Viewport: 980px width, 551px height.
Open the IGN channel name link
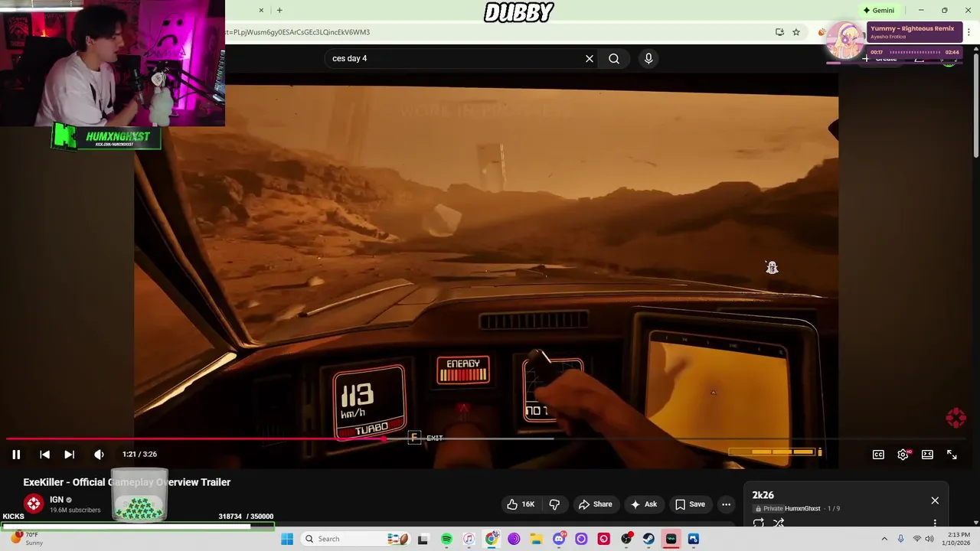(x=57, y=500)
